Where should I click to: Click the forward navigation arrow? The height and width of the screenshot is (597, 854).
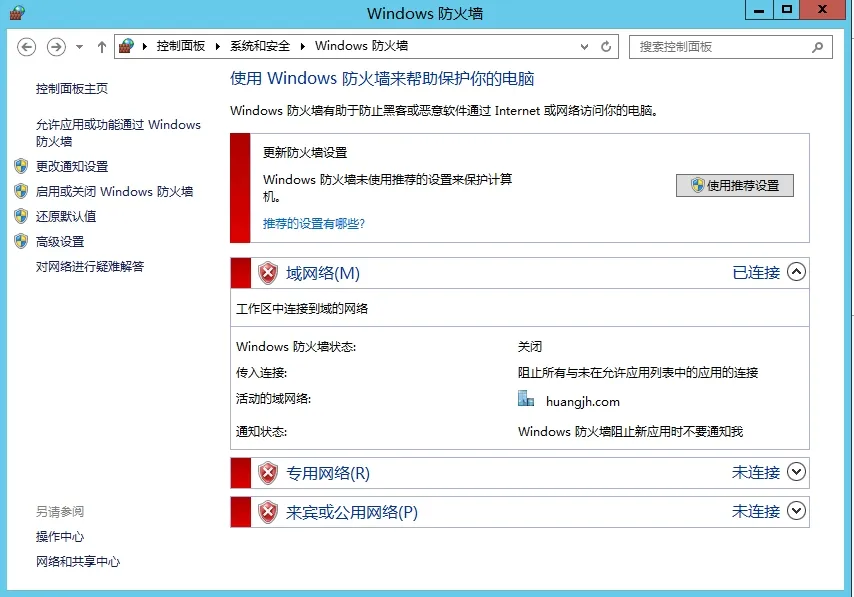[56, 47]
